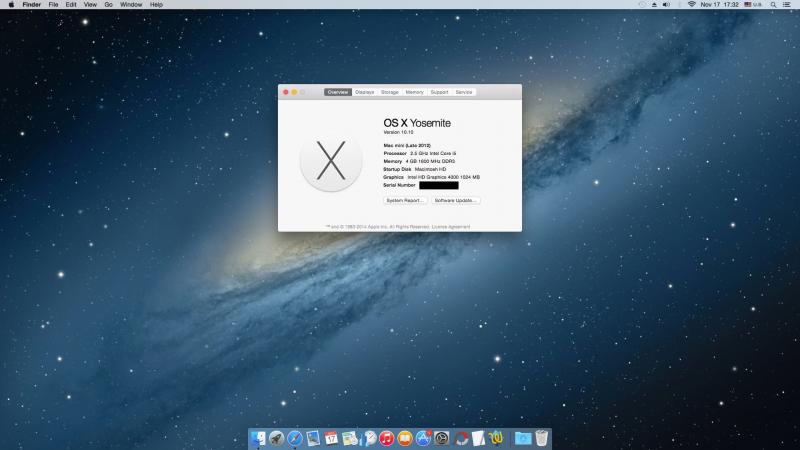
Task: Open the Apple menu
Action: (11, 5)
